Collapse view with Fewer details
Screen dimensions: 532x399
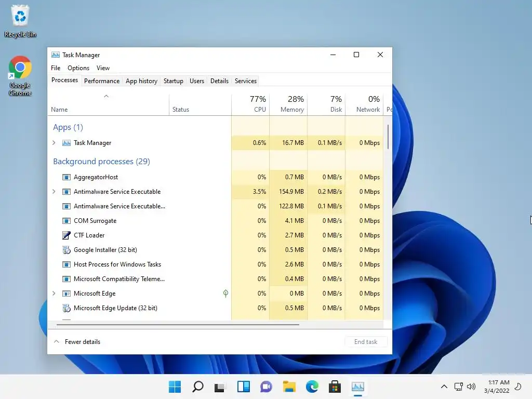pos(77,342)
